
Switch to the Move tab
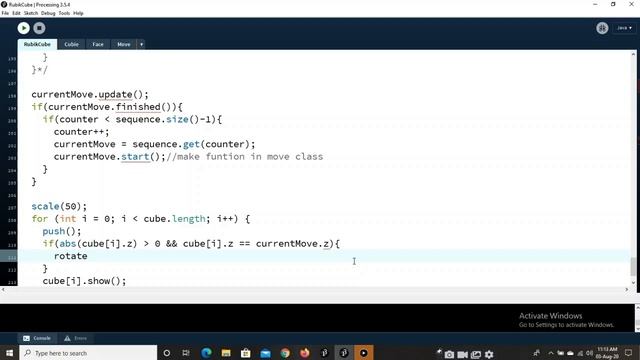click(124, 44)
